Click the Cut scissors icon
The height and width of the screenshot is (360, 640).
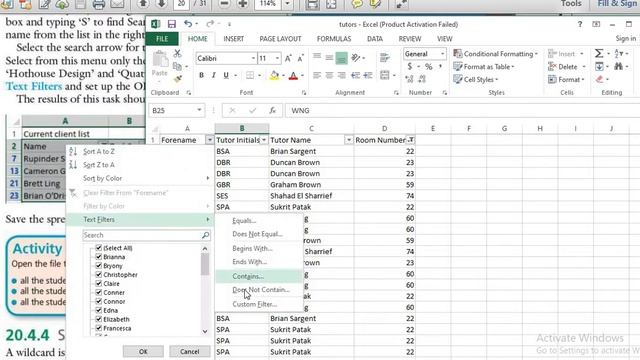point(177,53)
